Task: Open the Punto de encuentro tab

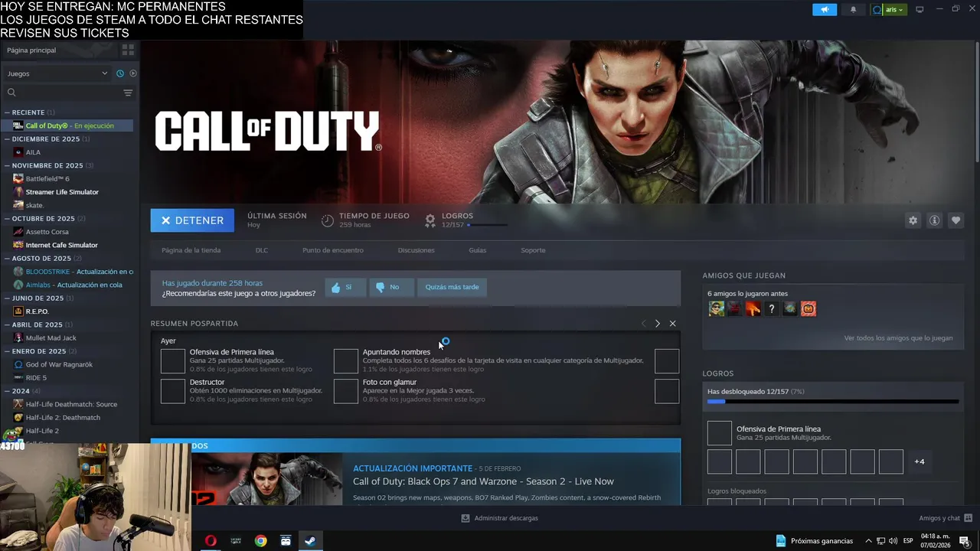Action: (x=333, y=250)
